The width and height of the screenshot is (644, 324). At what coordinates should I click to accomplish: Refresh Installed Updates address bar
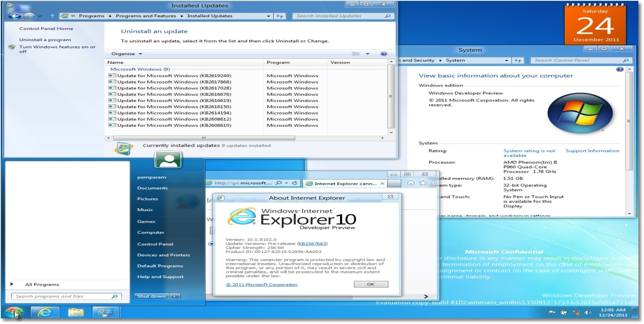click(280, 16)
